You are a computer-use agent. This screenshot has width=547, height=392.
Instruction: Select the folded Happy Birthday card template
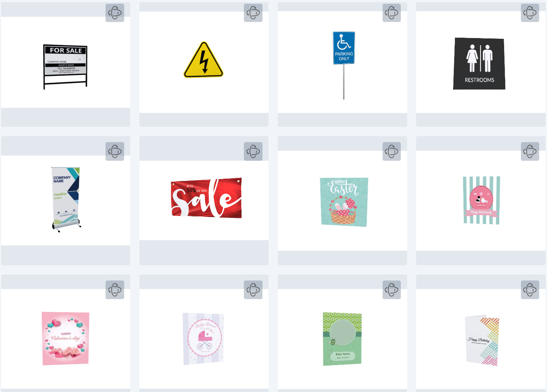coord(482,340)
